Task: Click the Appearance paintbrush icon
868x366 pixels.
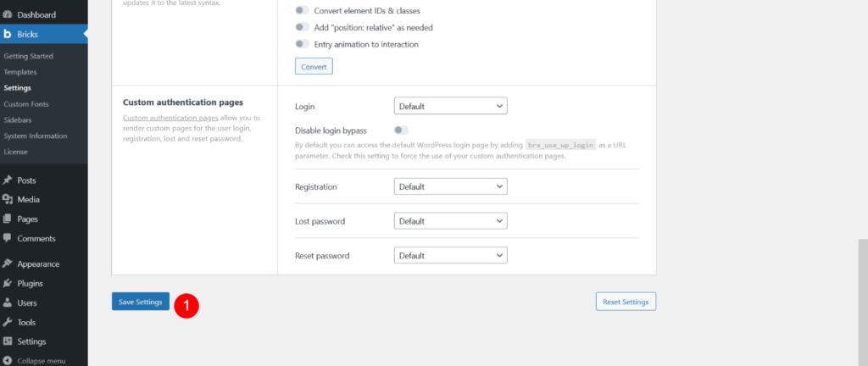Action: (8, 263)
